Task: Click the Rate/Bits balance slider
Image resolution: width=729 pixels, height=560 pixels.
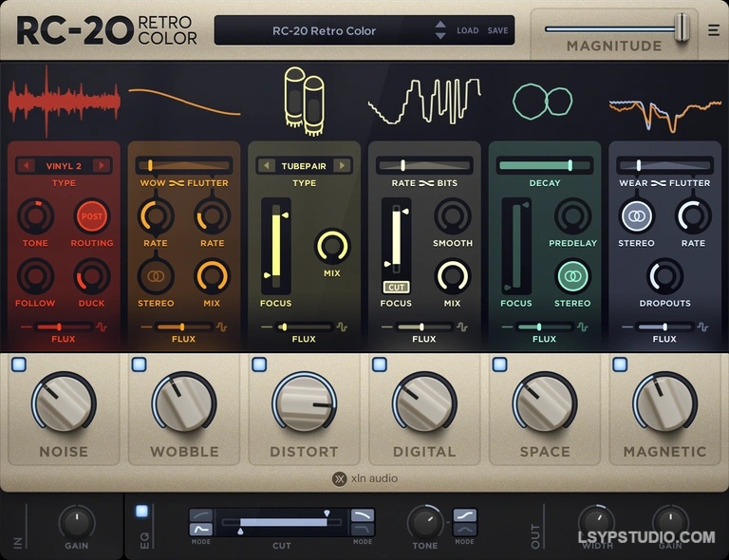Action: coord(424,165)
